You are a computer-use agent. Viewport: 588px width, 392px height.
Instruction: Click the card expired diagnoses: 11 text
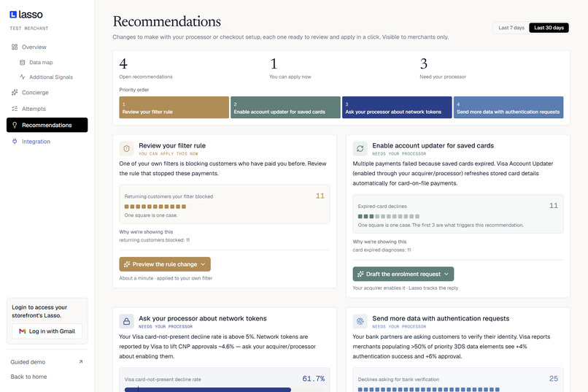pos(382,250)
